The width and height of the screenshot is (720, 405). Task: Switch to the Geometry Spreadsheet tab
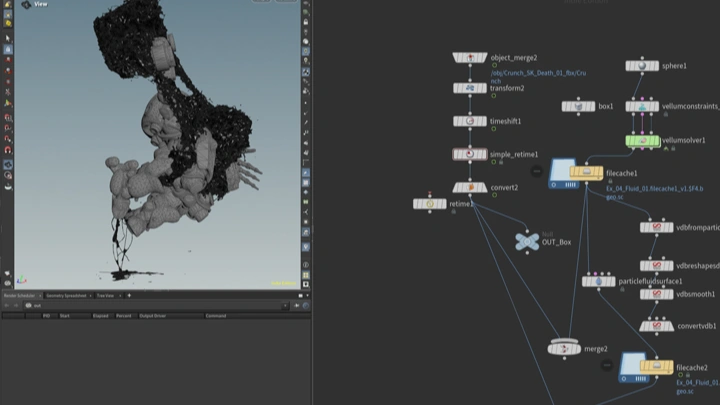[66, 296]
